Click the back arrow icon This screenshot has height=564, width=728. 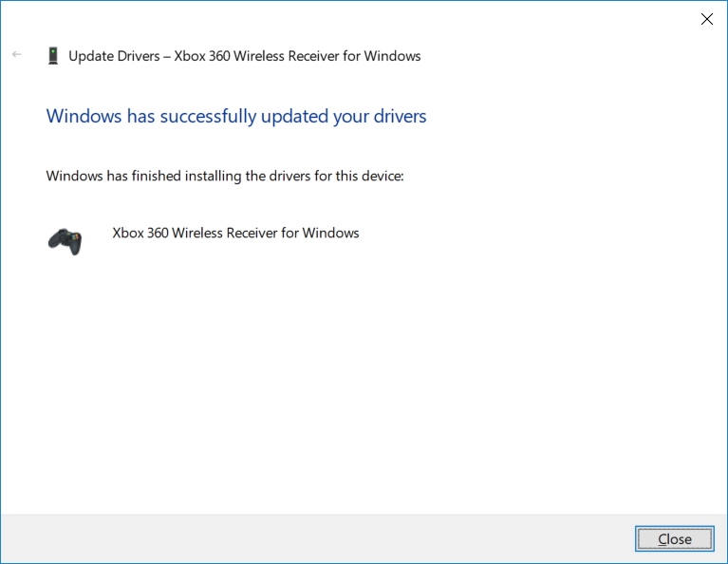(17, 55)
